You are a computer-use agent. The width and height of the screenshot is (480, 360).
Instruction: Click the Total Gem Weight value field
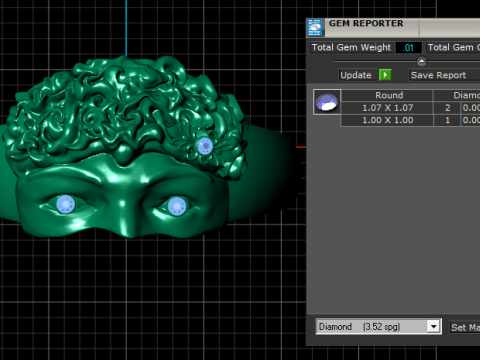click(408, 48)
